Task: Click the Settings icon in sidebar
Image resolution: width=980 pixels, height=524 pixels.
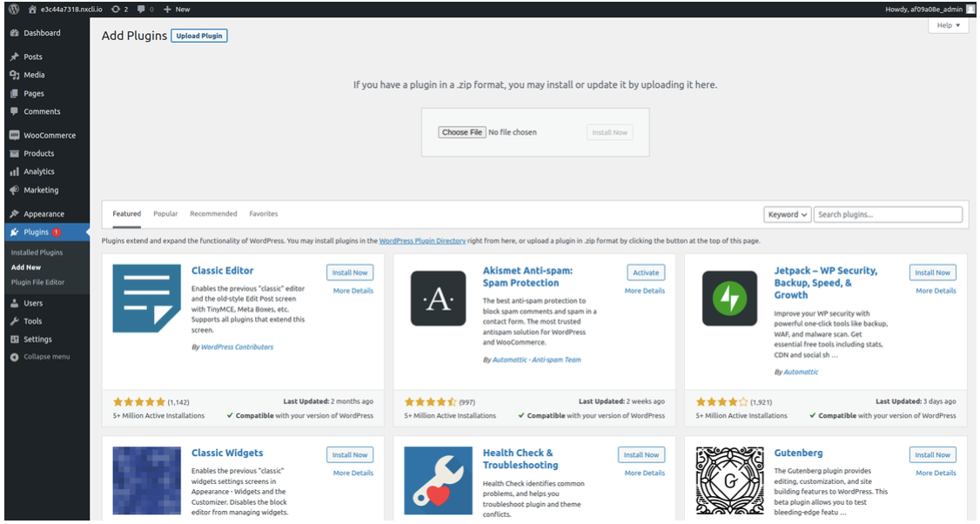Action: pyautogui.click(x=15, y=339)
